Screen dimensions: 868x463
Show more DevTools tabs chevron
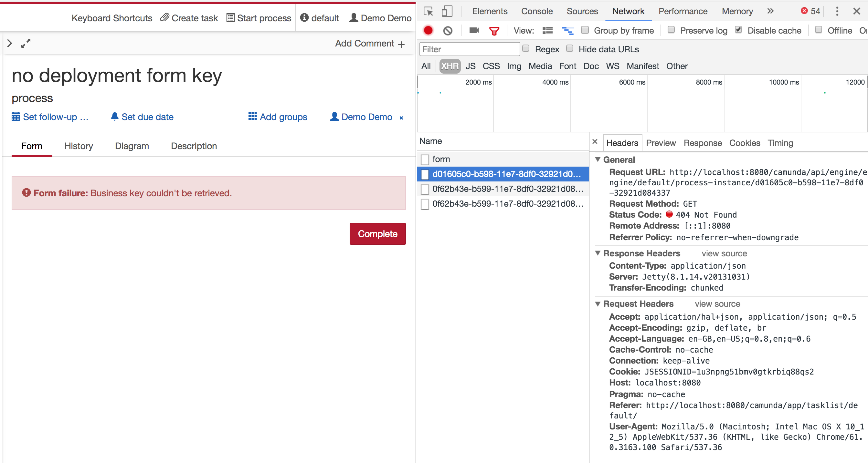[770, 11]
